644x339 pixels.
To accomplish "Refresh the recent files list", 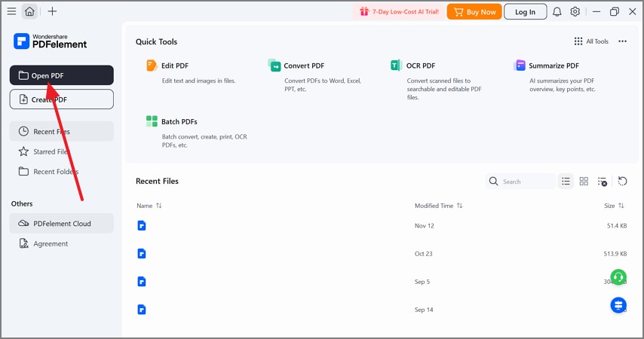I will (622, 182).
